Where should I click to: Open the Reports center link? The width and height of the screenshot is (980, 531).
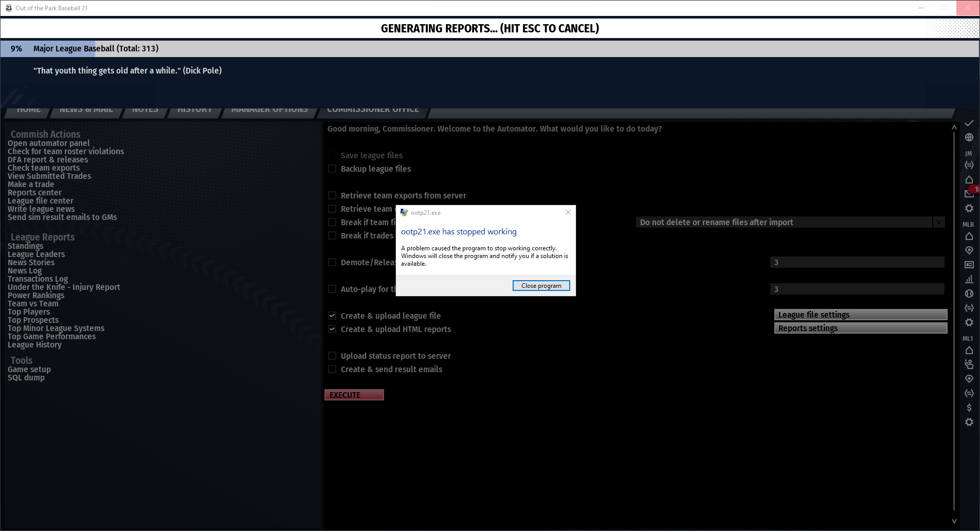tap(34, 192)
